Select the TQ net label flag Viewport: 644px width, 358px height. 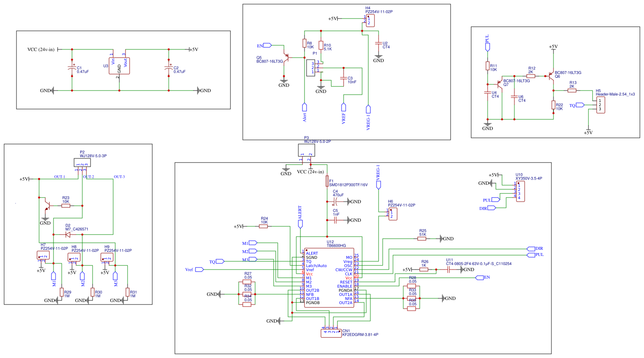[x=220, y=260]
